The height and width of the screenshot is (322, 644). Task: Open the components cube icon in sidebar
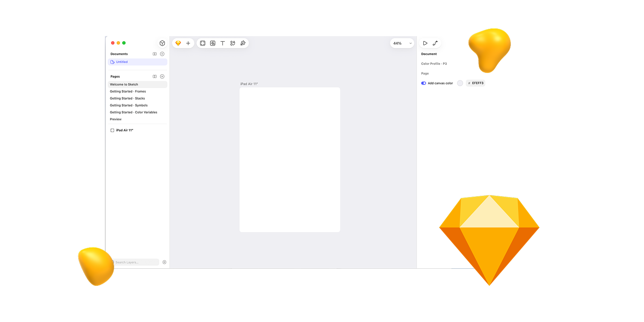click(x=162, y=43)
